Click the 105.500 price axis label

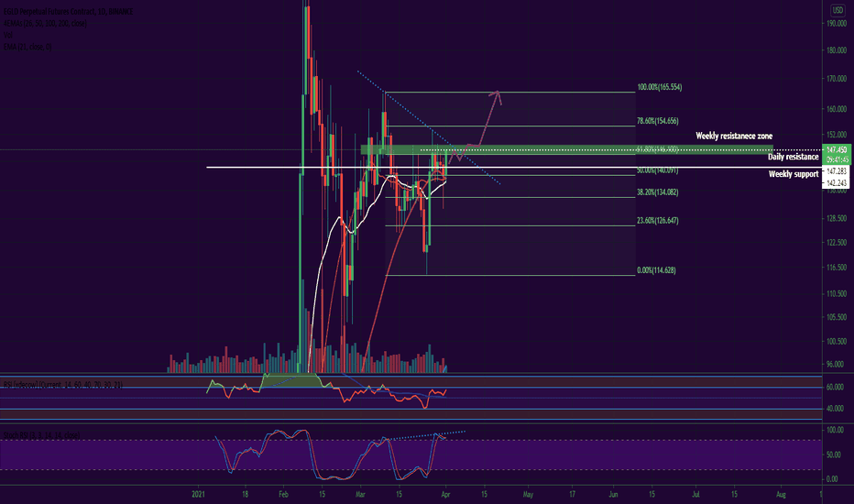click(837, 317)
